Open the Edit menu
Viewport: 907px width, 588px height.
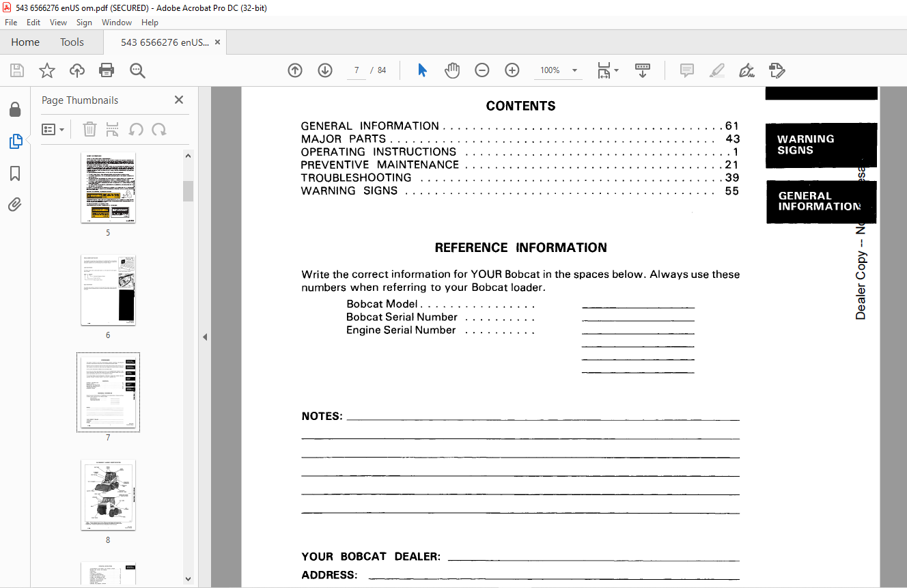[x=33, y=23]
